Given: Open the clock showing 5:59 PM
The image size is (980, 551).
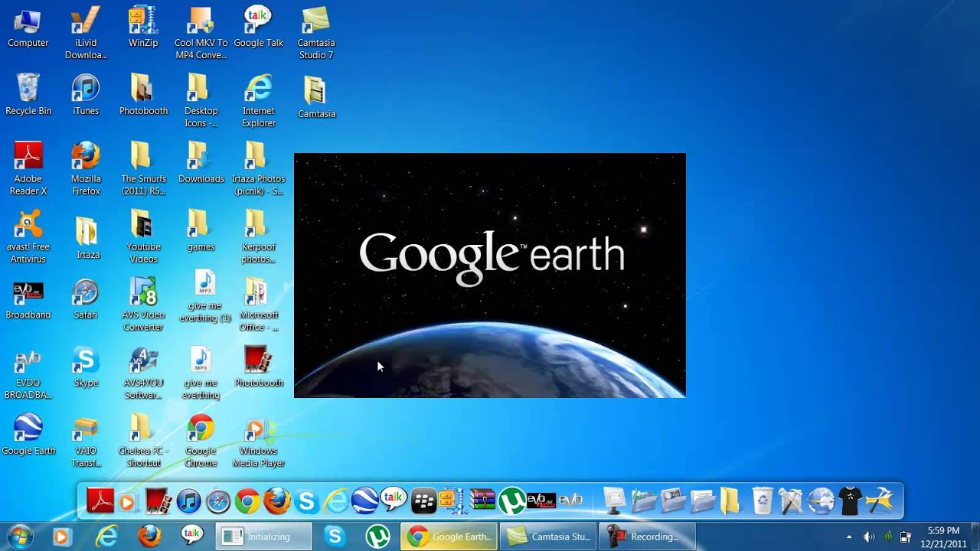Looking at the screenshot, I should (x=943, y=536).
